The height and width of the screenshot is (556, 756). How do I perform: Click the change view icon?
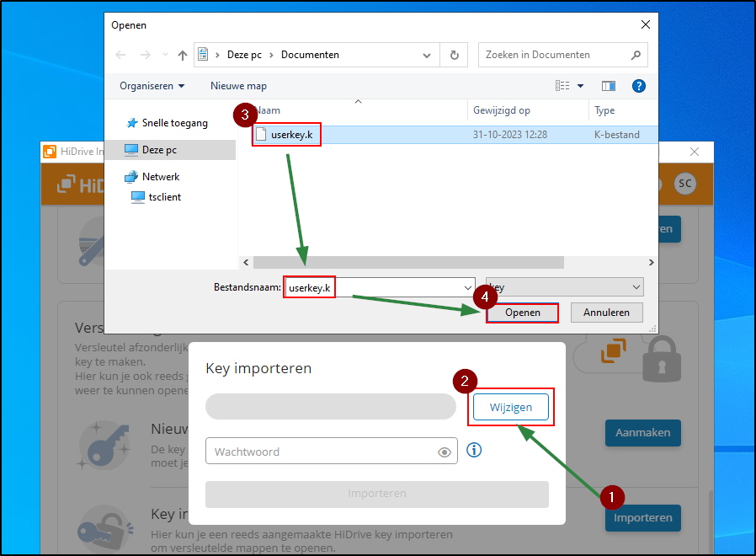(563, 86)
